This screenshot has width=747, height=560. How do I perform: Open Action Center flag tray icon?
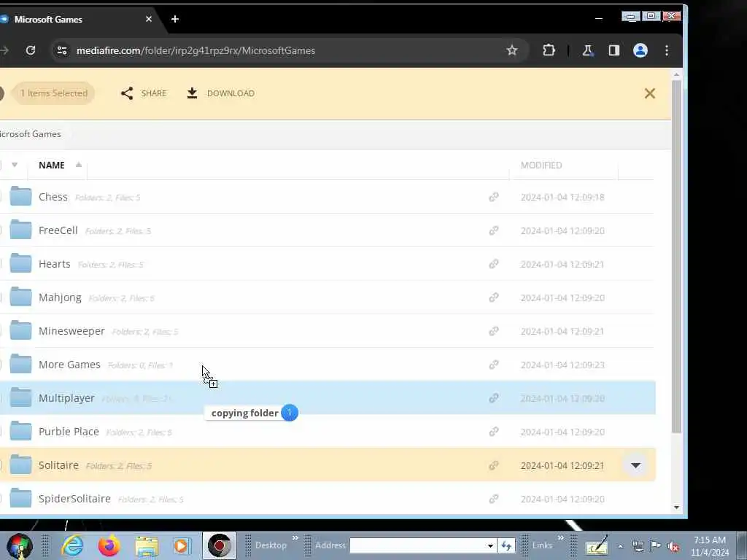point(656,546)
